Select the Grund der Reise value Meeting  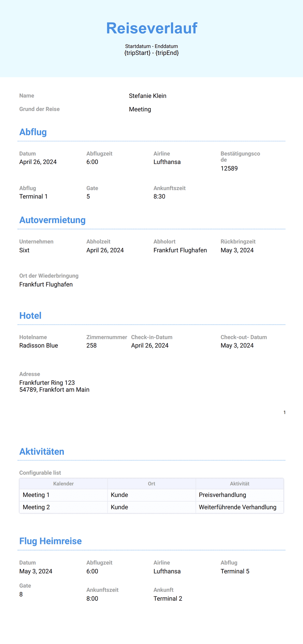click(x=140, y=109)
